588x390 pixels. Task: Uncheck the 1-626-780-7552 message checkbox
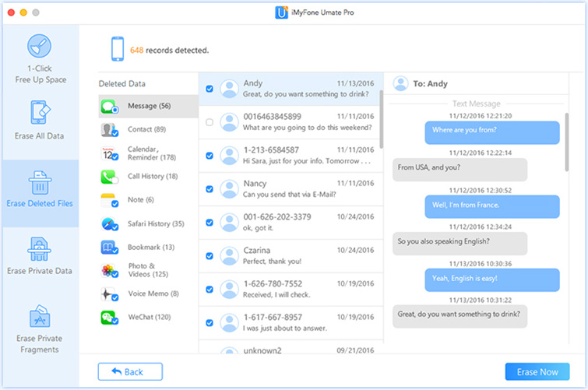point(209,290)
